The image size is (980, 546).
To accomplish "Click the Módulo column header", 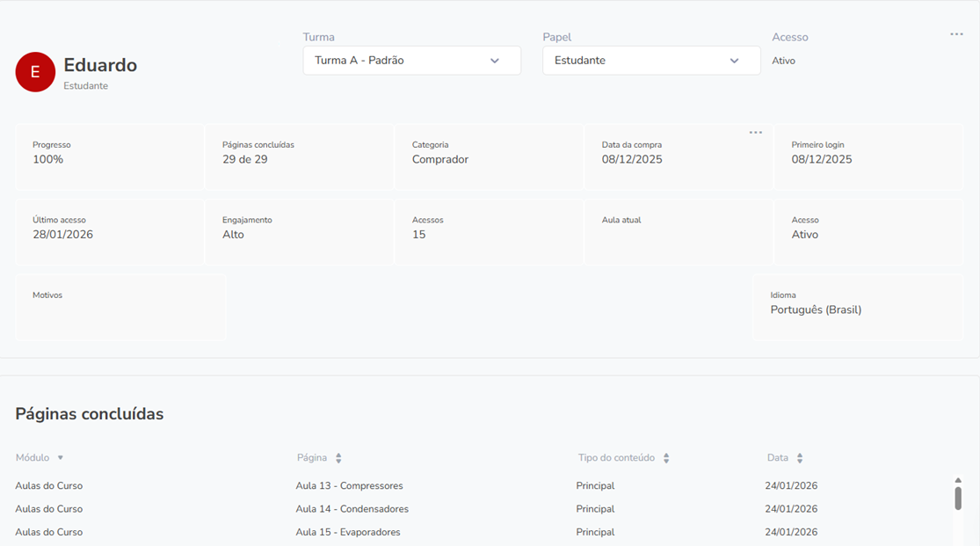I will [33, 458].
